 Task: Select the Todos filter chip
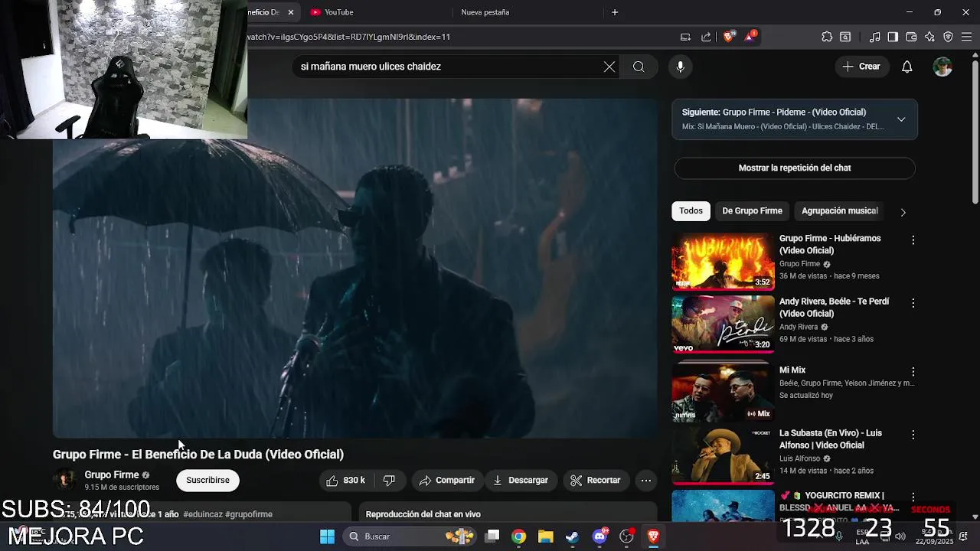(691, 211)
